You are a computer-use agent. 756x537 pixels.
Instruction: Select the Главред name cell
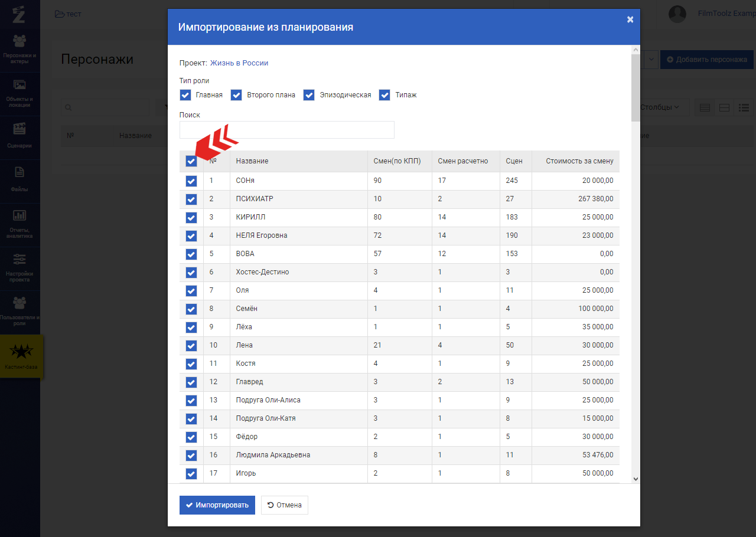(299, 382)
